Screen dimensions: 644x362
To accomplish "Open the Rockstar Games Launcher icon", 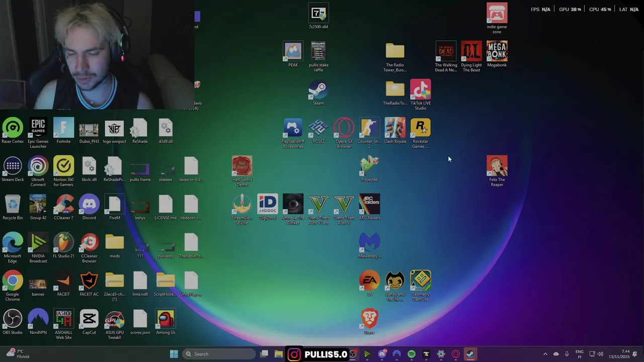I will click(x=421, y=134).
